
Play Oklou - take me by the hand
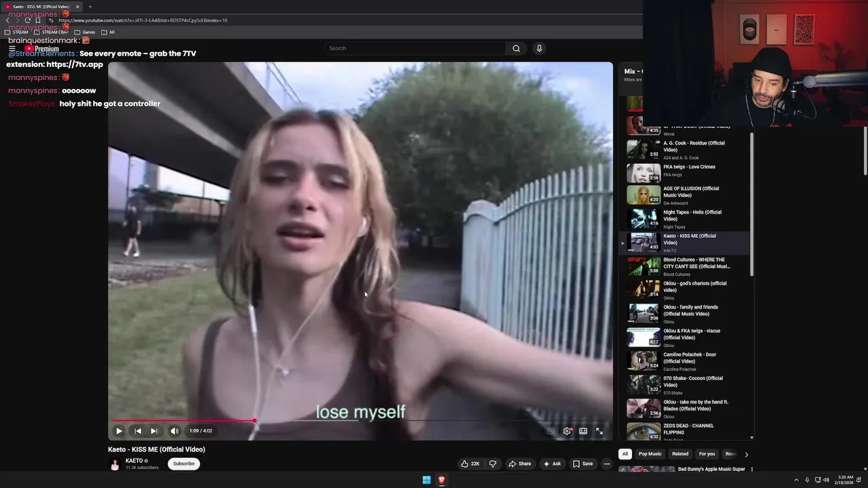click(x=685, y=409)
